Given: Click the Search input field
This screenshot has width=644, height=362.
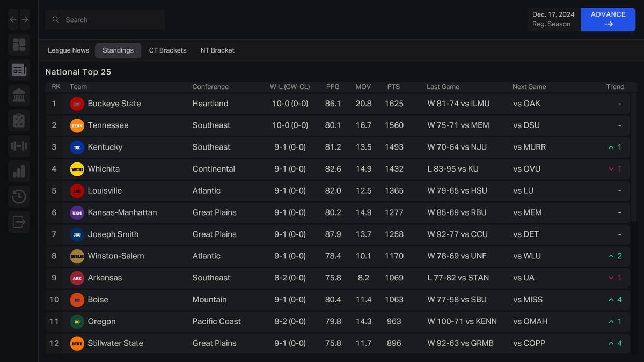Looking at the screenshot, I should [105, 20].
